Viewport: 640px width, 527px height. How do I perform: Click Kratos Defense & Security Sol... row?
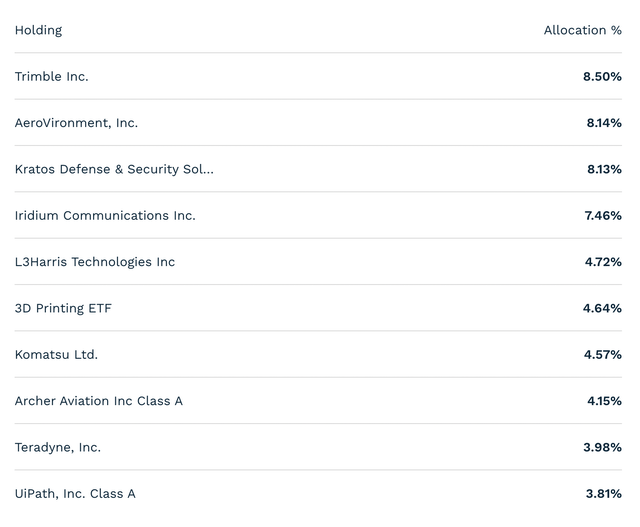pos(114,169)
